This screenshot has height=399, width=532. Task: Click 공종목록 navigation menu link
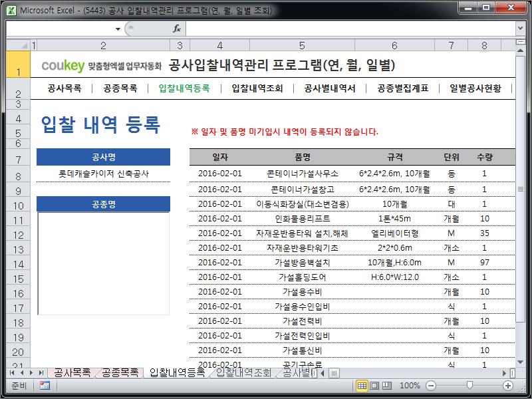click(x=120, y=88)
